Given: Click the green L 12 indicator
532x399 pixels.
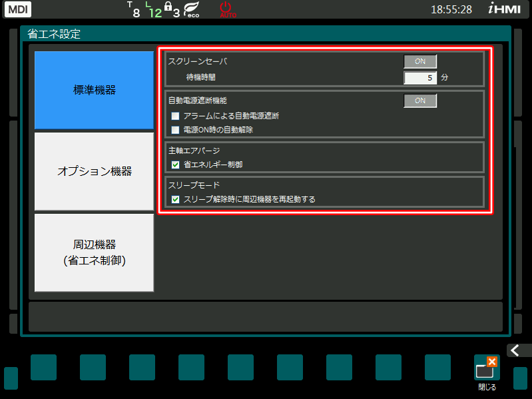Looking at the screenshot, I should [154, 10].
